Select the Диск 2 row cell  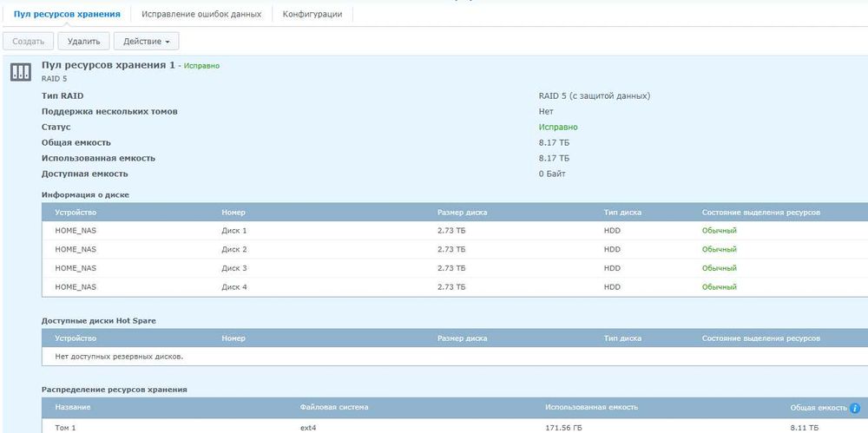(234, 249)
